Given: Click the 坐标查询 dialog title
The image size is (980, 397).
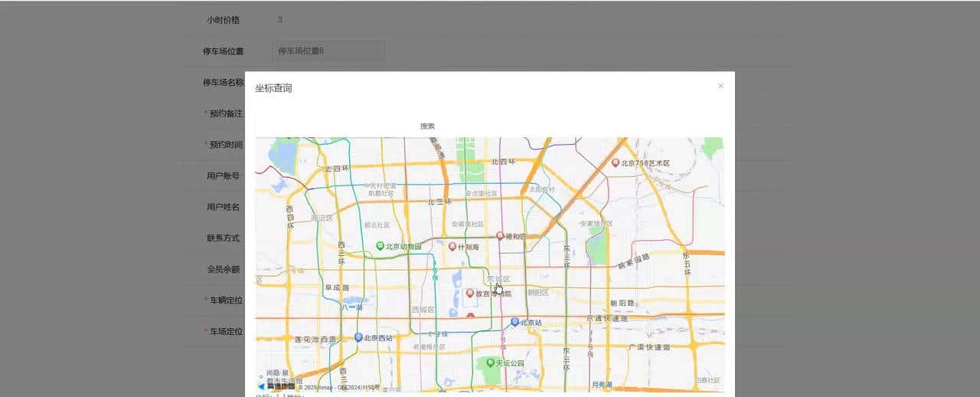Looking at the screenshot, I should coord(273,88).
